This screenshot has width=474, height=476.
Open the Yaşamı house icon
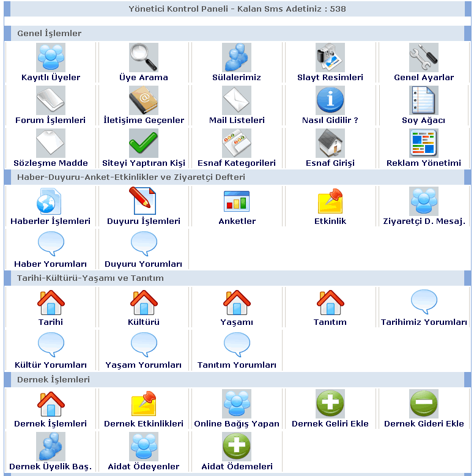coord(237,302)
